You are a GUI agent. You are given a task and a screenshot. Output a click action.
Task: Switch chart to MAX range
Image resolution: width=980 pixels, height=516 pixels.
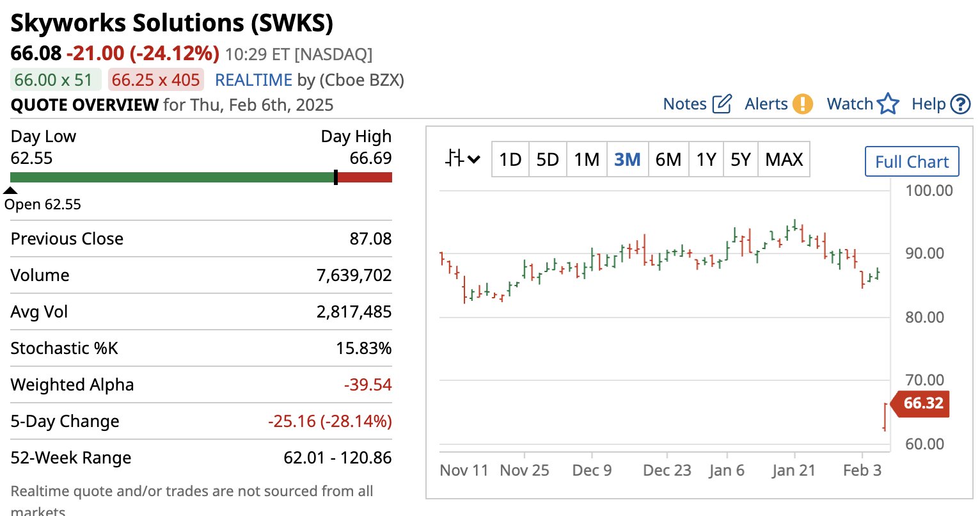coord(784,159)
